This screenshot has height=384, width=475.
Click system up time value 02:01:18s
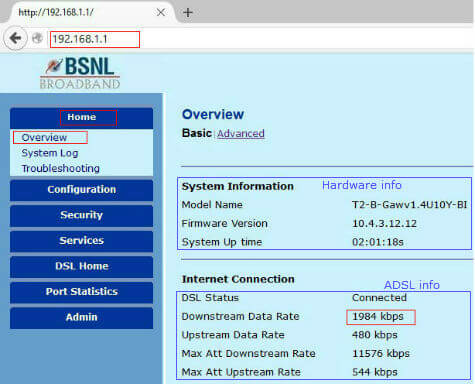click(x=378, y=242)
